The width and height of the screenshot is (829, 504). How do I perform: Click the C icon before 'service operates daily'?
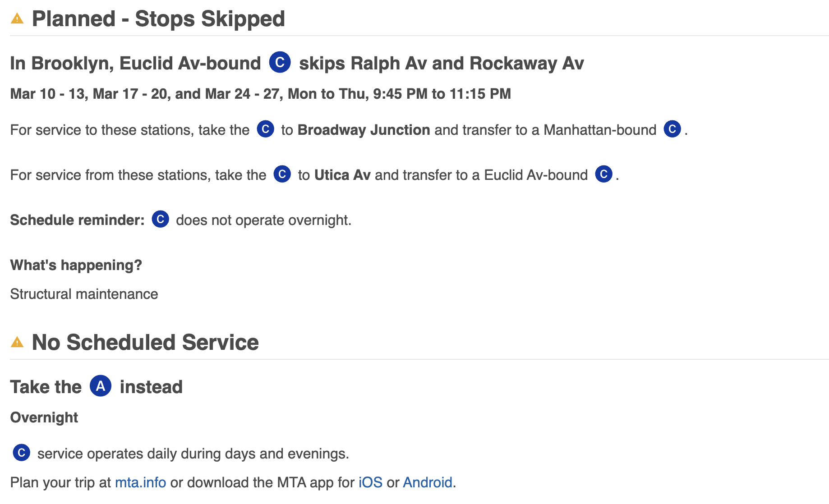(x=21, y=453)
